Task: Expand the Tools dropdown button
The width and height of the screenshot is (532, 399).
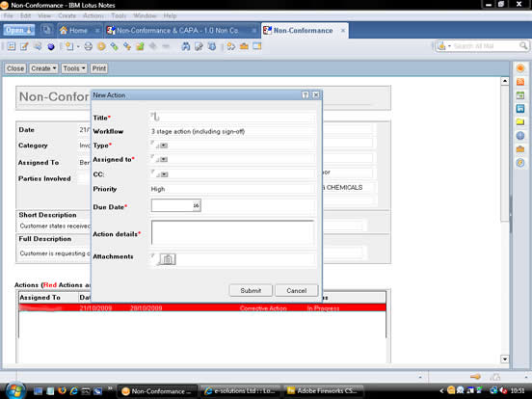Action: point(74,68)
